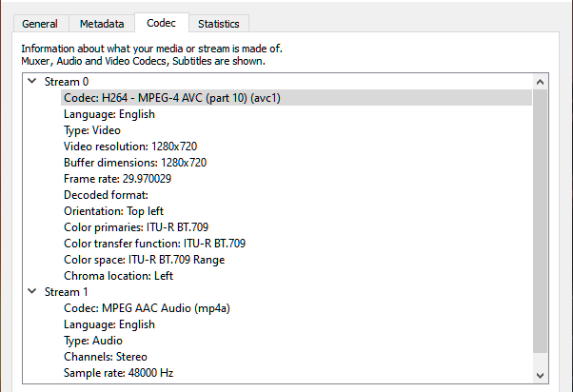Click the vertical scrollbar thumb

(x=542, y=219)
